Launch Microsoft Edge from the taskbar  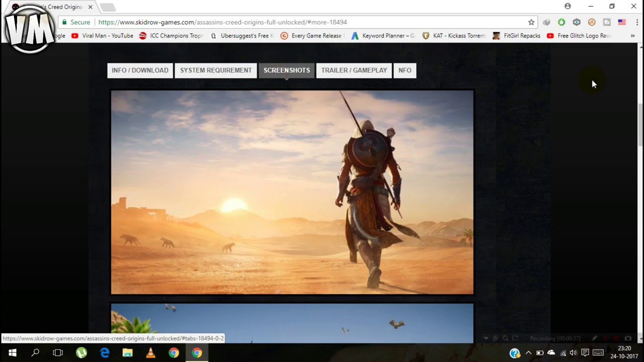(x=104, y=353)
